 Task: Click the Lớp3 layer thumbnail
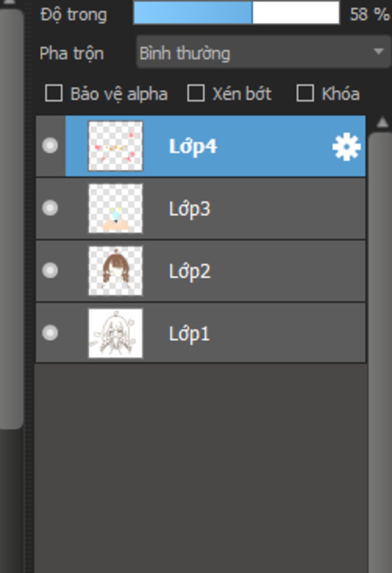[x=115, y=209]
